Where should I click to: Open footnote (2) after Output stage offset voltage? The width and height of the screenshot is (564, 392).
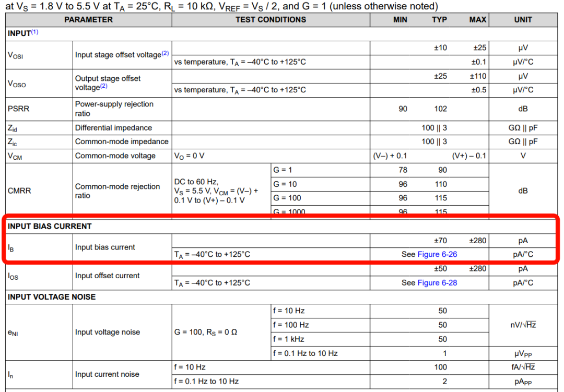click(x=103, y=86)
